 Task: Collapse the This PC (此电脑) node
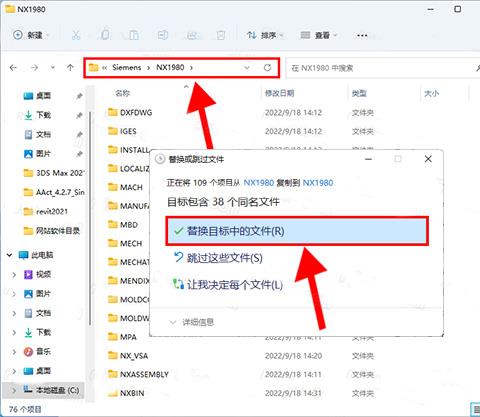coord(10,255)
